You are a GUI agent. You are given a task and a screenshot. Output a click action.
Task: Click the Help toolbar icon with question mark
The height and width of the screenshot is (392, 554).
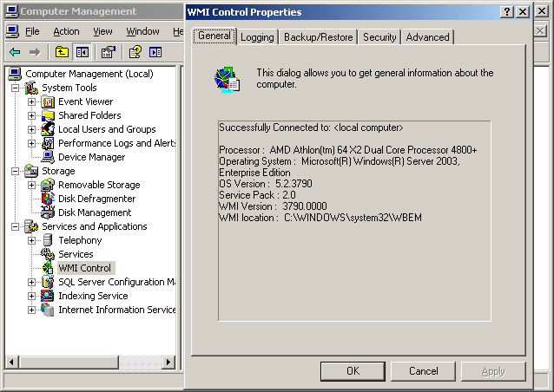coord(135,53)
